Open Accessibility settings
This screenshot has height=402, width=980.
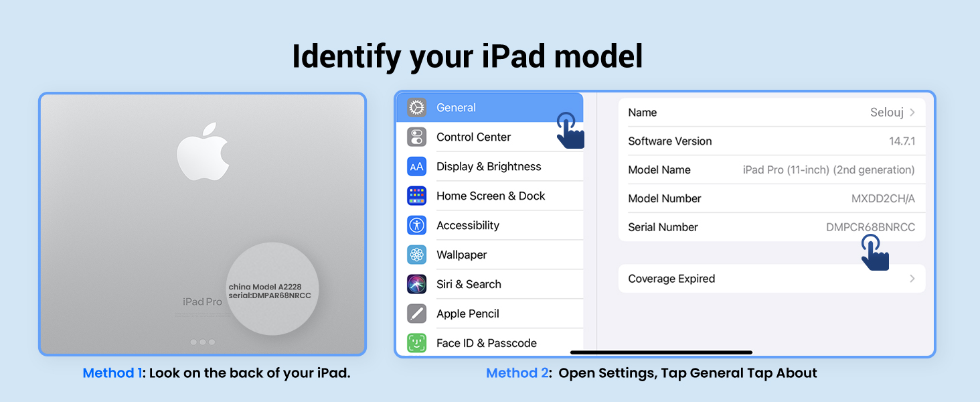pyautogui.click(x=490, y=225)
